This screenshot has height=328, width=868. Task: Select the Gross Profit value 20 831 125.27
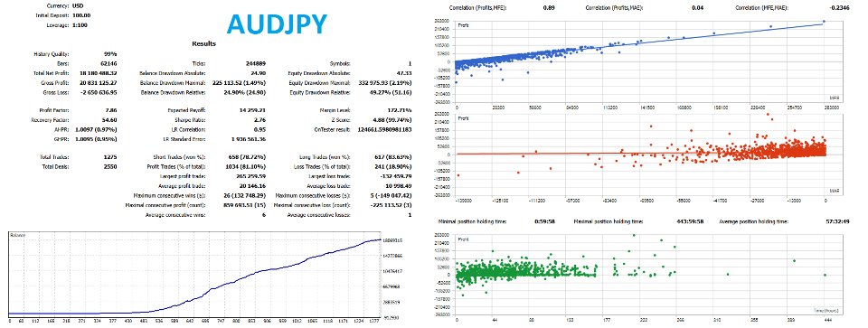(99, 83)
